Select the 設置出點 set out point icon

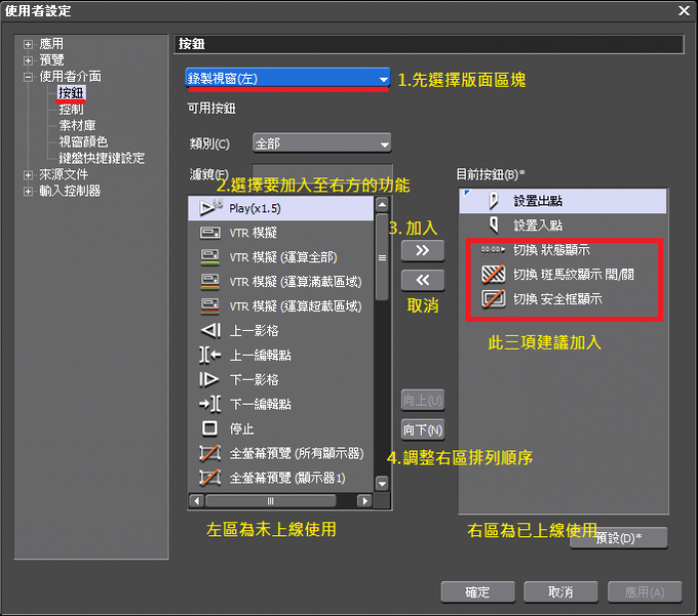click(x=492, y=201)
